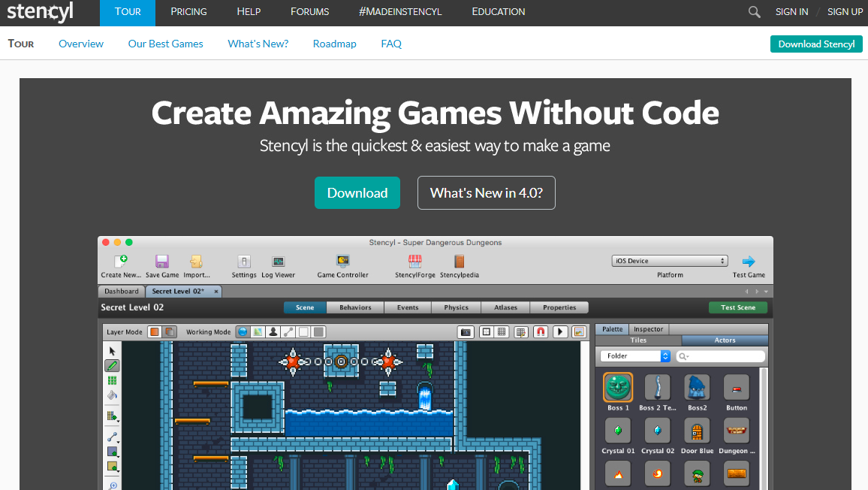Open site search magnifier icon

coord(754,11)
